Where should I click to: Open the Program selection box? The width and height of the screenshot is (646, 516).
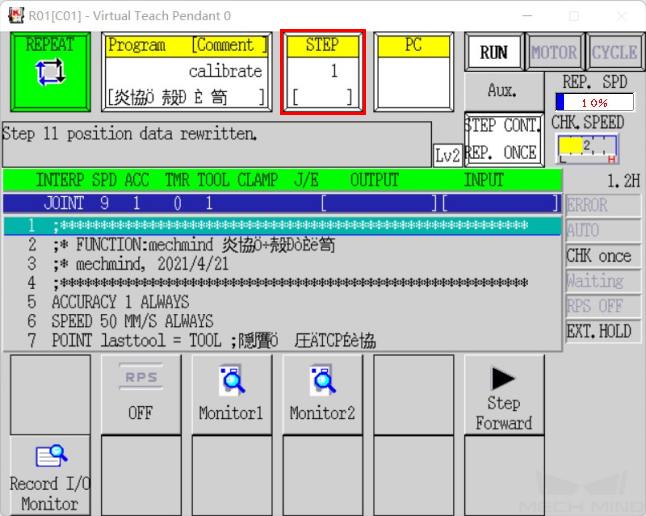[x=187, y=72]
